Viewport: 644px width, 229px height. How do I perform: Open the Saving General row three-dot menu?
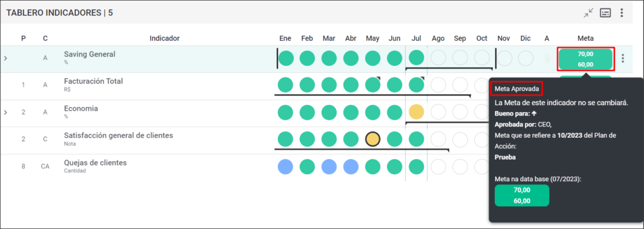click(x=623, y=59)
